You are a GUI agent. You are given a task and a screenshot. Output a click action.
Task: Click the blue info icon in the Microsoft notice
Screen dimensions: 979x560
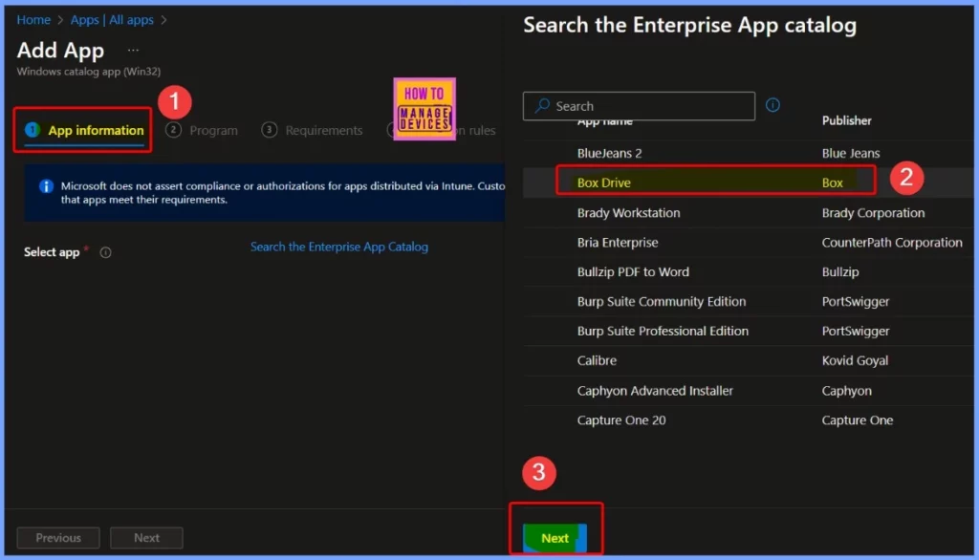point(46,186)
